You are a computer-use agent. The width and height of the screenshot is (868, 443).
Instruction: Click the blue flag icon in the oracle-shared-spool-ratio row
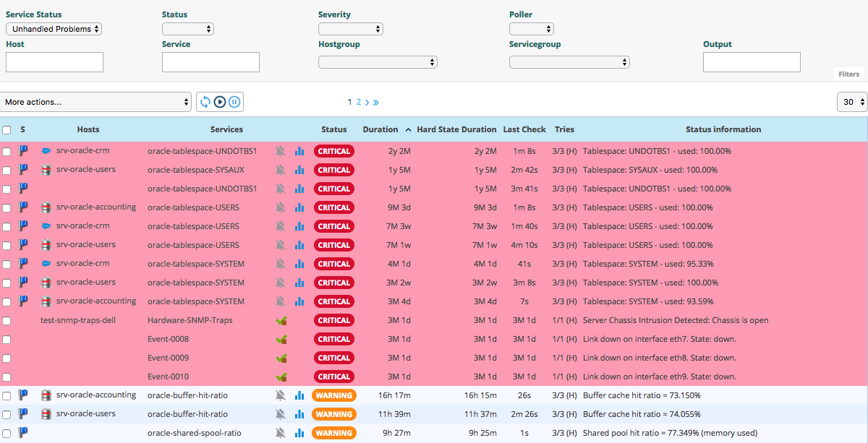point(23,433)
